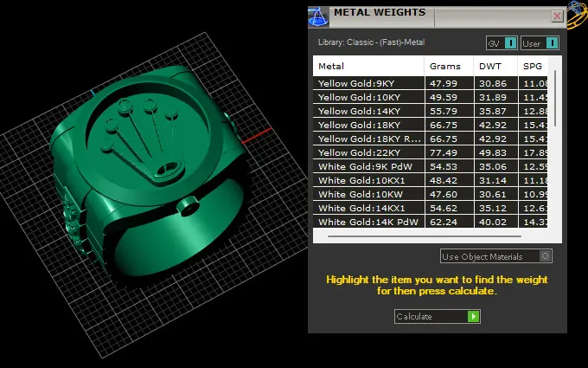Click the green arrow on the Calculate button
The height and width of the screenshot is (368, 588).
[x=474, y=317]
